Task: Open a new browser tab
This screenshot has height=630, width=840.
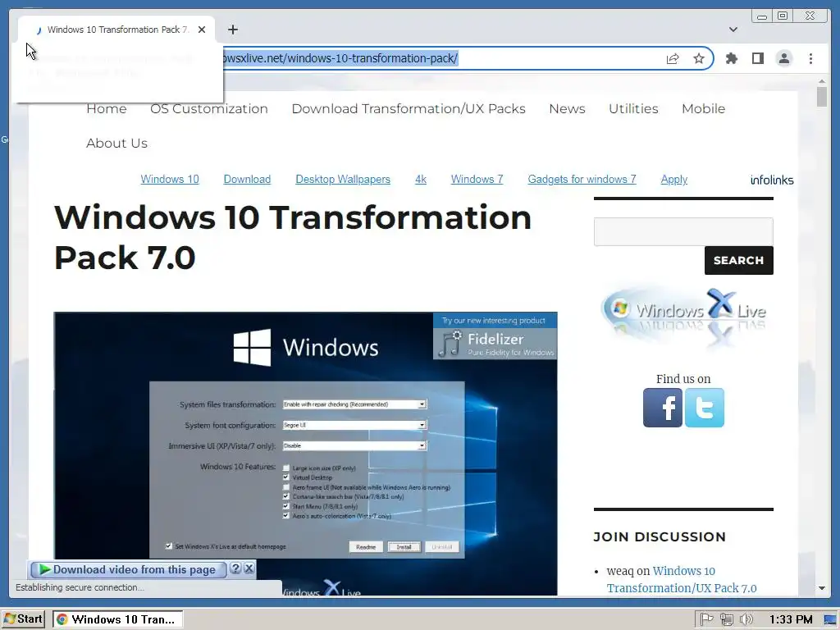Action: [232, 30]
